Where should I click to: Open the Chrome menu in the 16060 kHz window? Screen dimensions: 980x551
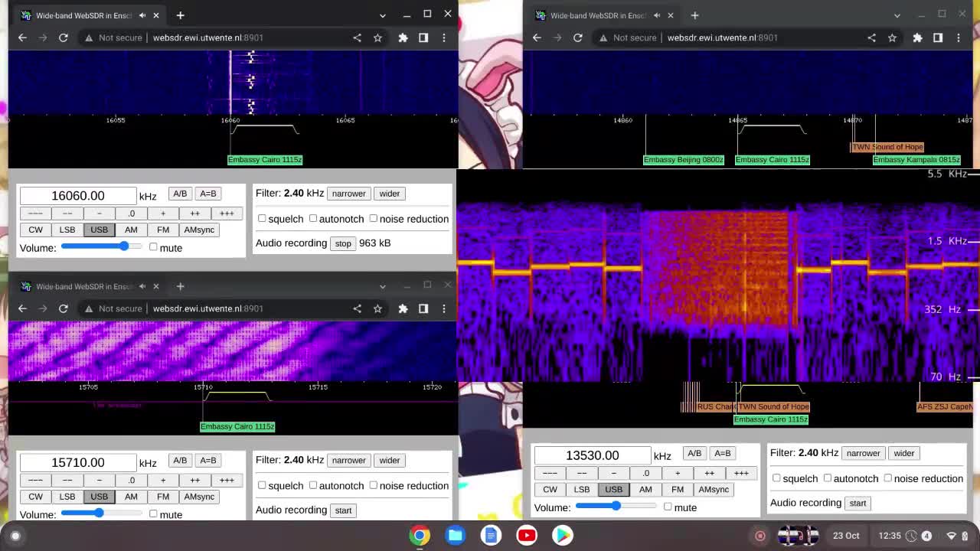(444, 37)
